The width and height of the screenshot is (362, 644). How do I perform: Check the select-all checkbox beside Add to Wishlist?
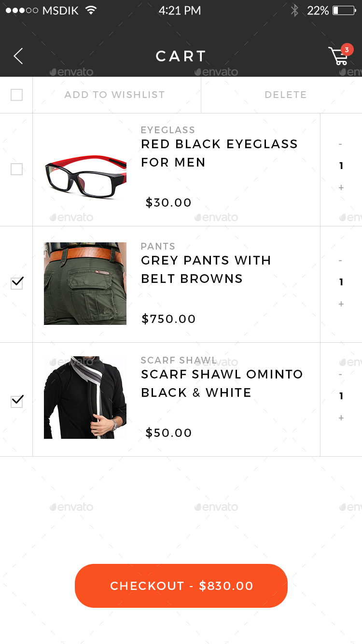pos(16,95)
